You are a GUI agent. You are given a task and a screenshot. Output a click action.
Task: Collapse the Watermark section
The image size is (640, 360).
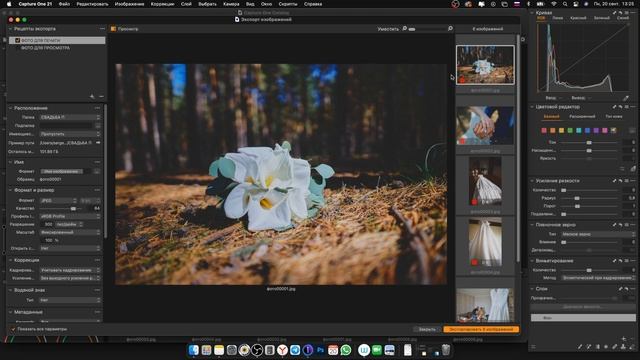click(x=10, y=290)
